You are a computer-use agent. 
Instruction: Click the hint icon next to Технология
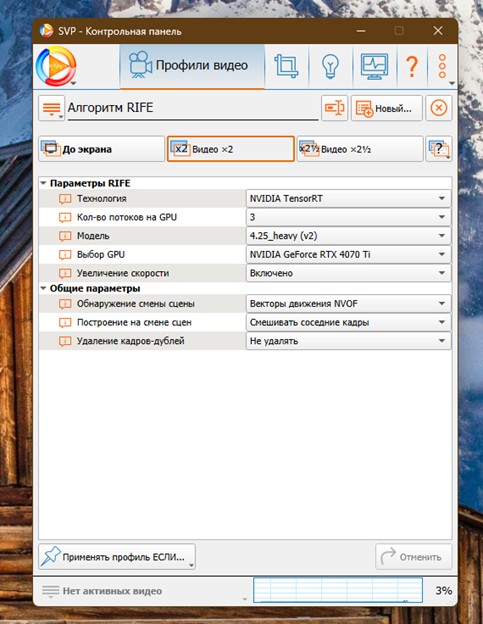[x=65, y=199]
